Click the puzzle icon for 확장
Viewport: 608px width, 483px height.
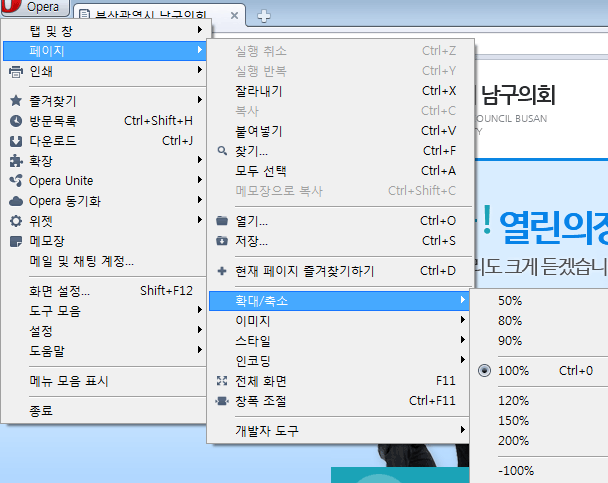(x=15, y=161)
